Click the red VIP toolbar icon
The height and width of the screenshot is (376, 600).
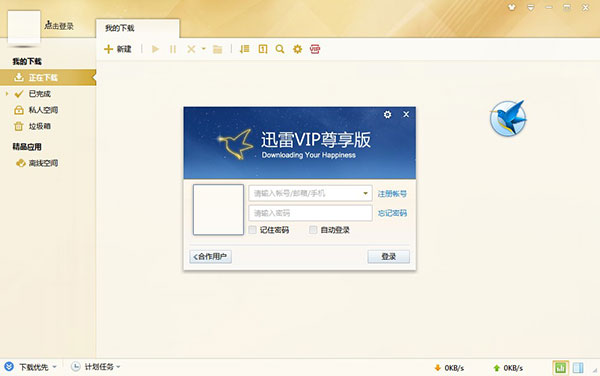coord(315,49)
